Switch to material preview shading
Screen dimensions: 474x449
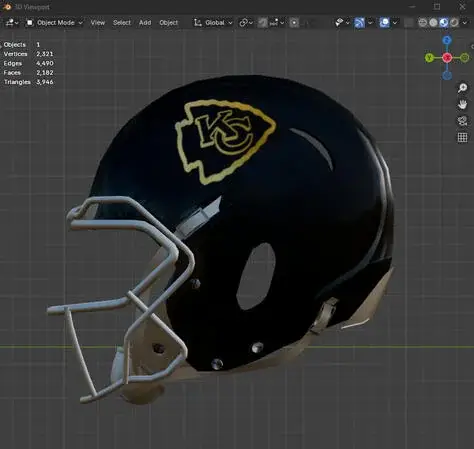(444, 23)
